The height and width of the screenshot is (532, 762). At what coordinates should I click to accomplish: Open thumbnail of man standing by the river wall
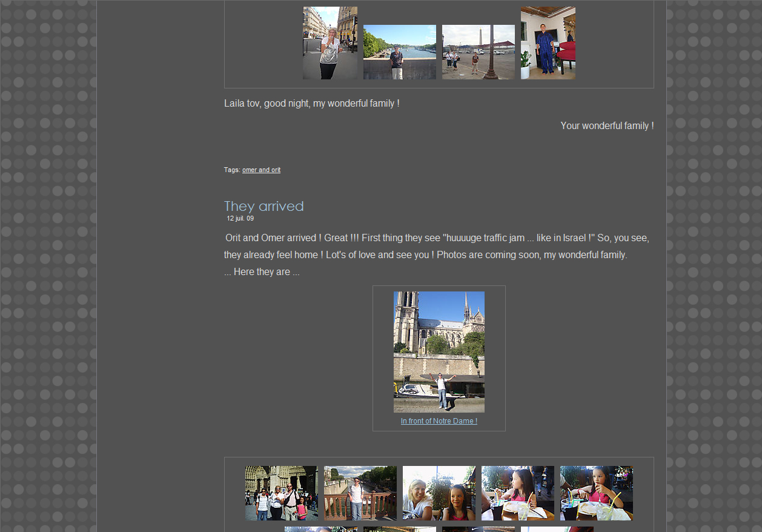(x=399, y=52)
